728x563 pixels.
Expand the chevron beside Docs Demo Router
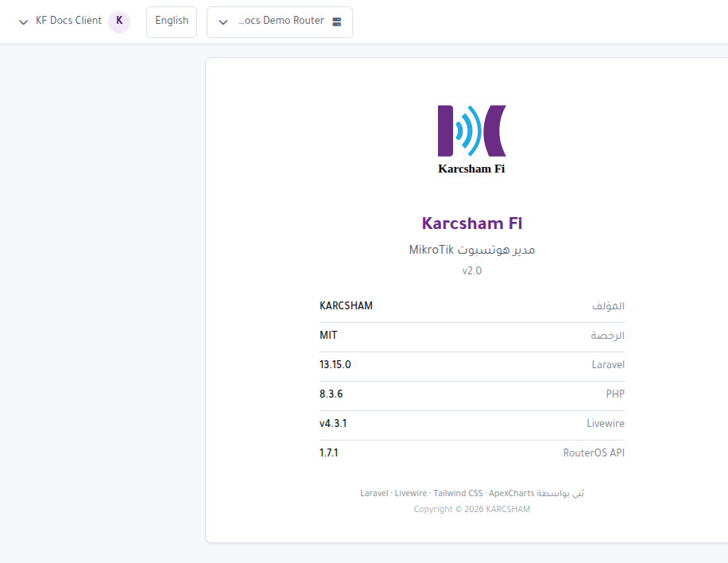point(223,22)
